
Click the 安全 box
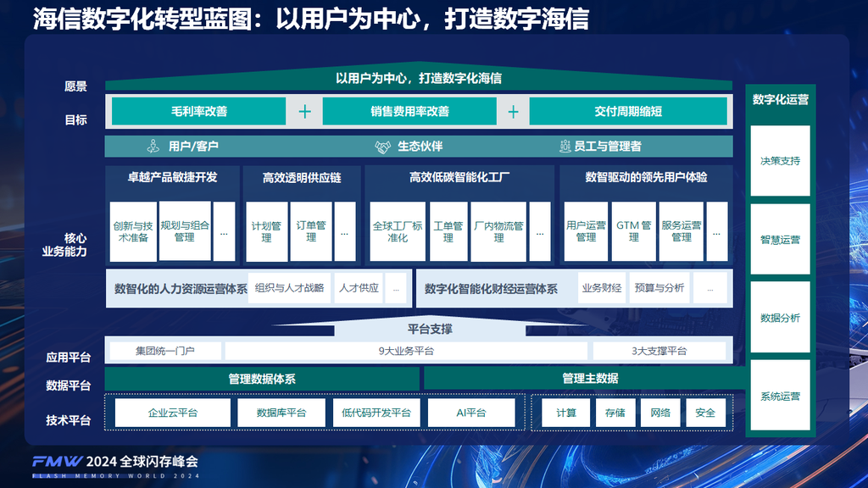[705, 413]
